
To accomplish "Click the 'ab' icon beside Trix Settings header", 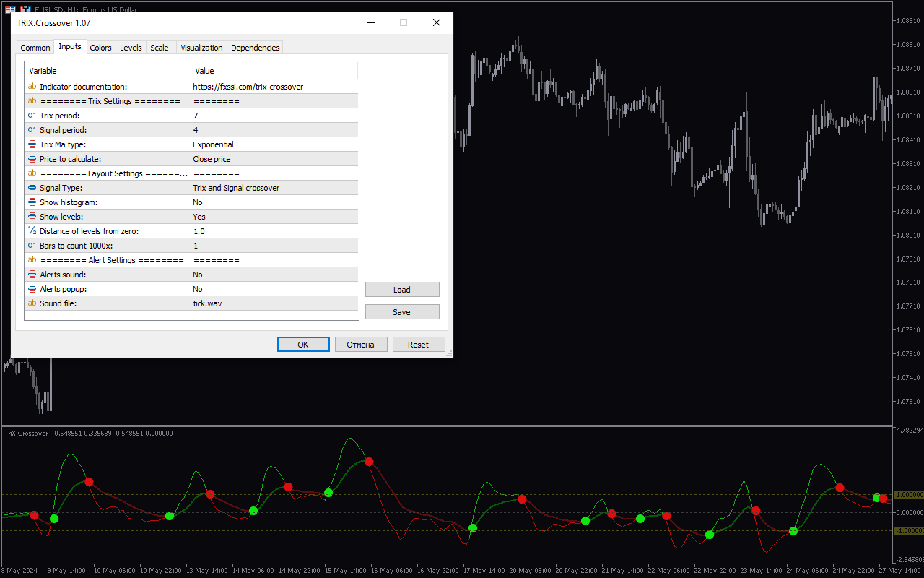I will click(32, 101).
